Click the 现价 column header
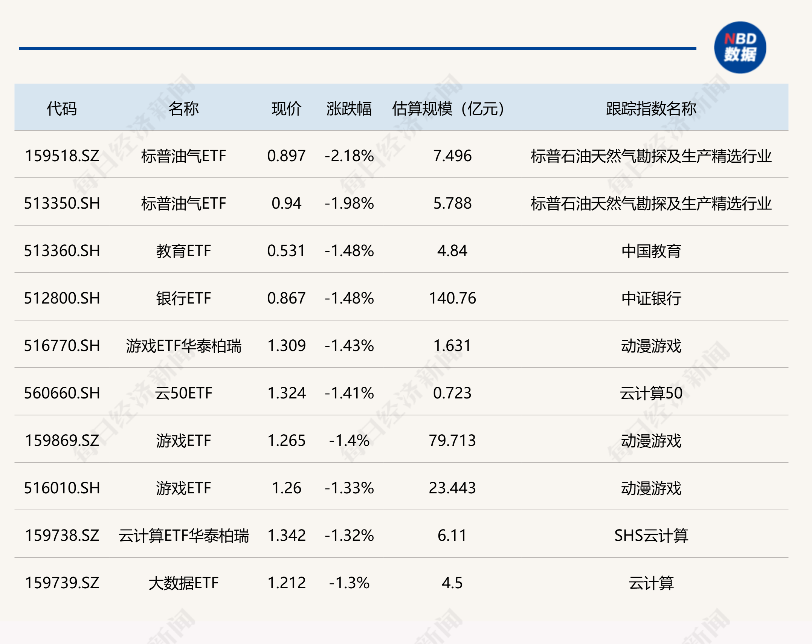 287,109
